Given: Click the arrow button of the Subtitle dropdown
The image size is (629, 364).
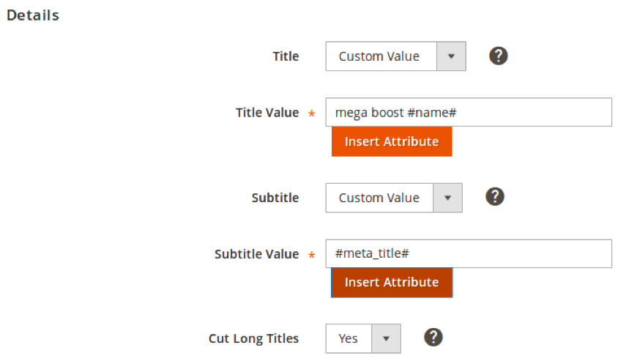Looking at the screenshot, I should pos(447,198).
